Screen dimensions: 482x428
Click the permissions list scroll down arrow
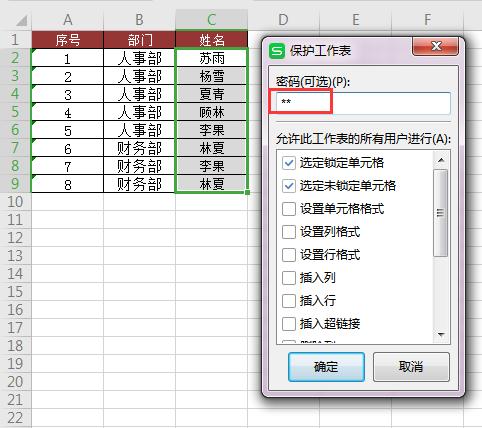[x=441, y=334]
